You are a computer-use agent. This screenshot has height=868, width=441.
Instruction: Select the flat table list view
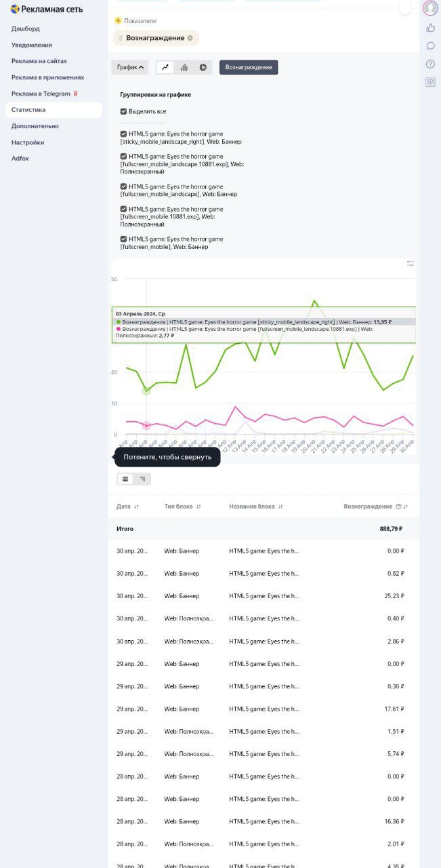point(125,479)
